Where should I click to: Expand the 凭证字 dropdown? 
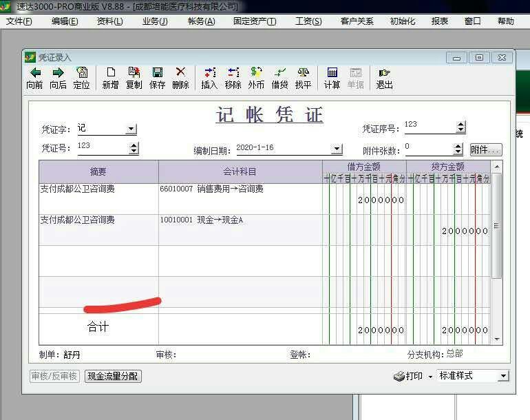(x=131, y=129)
